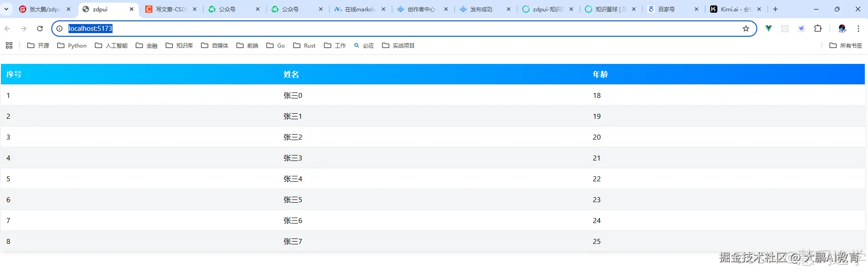Open the apps grid shortcut
The width and height of the screenshot is (868, 272).
tap(9, 45)
